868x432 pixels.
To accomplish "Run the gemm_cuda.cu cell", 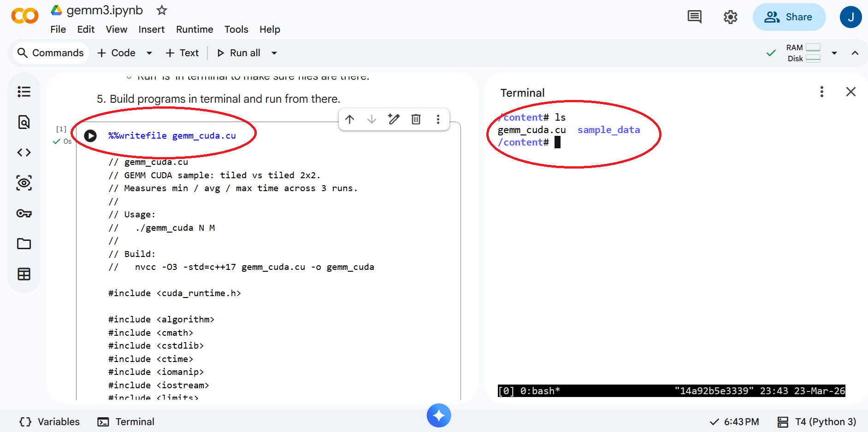I will coord(90,135).
